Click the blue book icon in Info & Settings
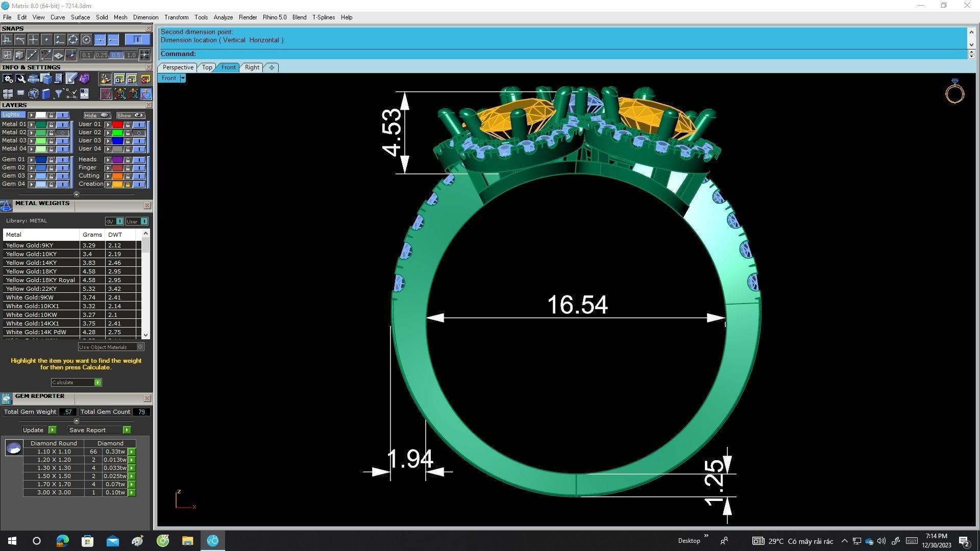 tap(46, 93)
